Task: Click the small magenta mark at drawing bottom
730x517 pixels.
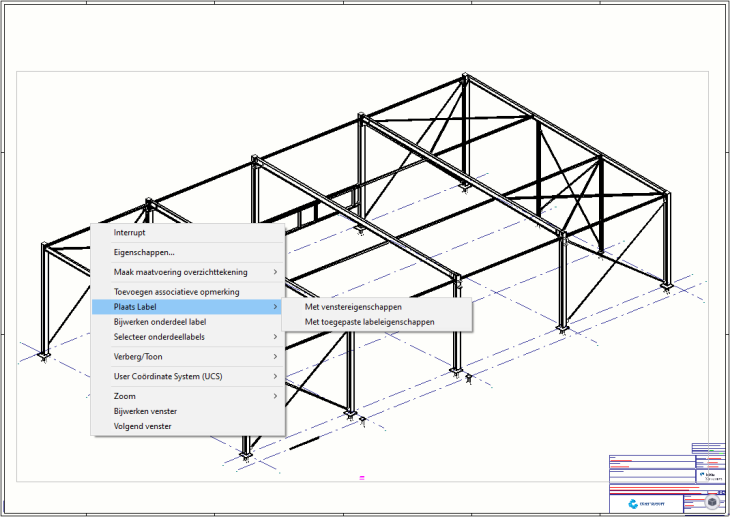Action: click(x=360, y=479)
